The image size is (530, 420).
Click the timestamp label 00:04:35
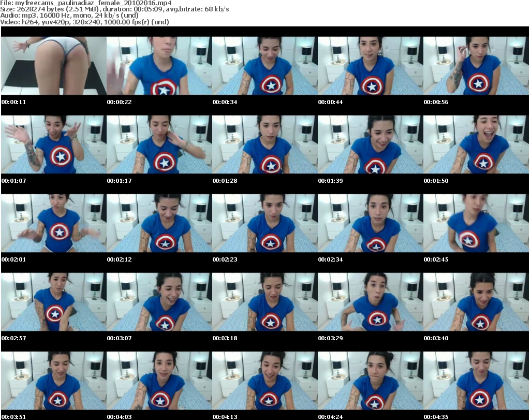(436, 417)
